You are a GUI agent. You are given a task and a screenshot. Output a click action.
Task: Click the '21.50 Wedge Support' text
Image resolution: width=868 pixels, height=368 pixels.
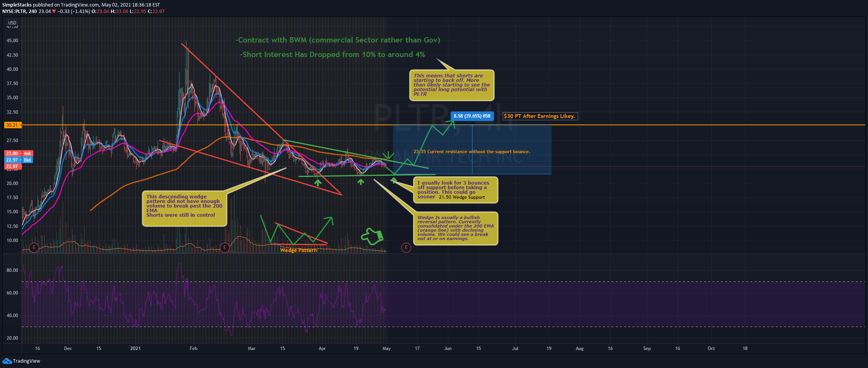(x=462, y=197)
